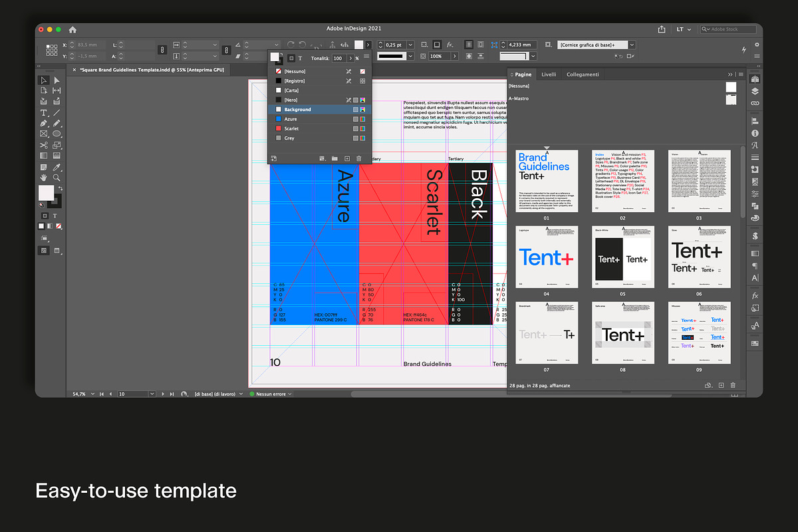
Task: Select the Line tool
Action: (57, 113)
